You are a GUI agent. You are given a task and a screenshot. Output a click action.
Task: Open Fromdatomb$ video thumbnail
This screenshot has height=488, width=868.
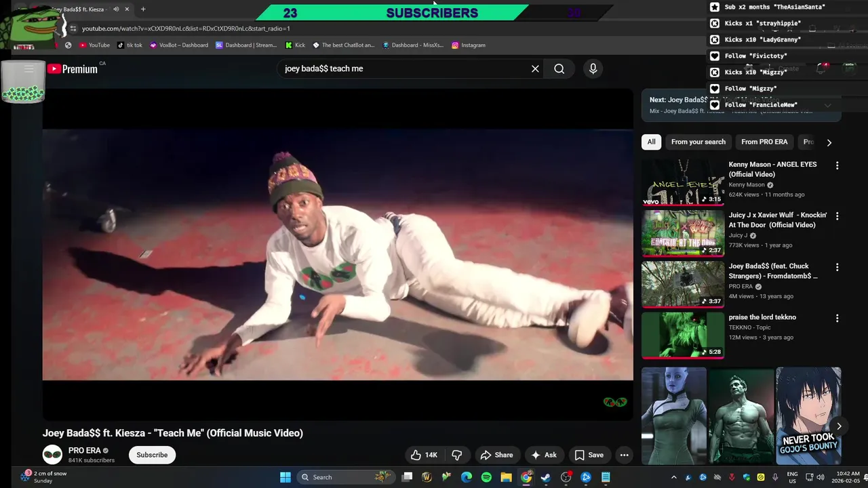pyautogui.click(x=683, y=284)
